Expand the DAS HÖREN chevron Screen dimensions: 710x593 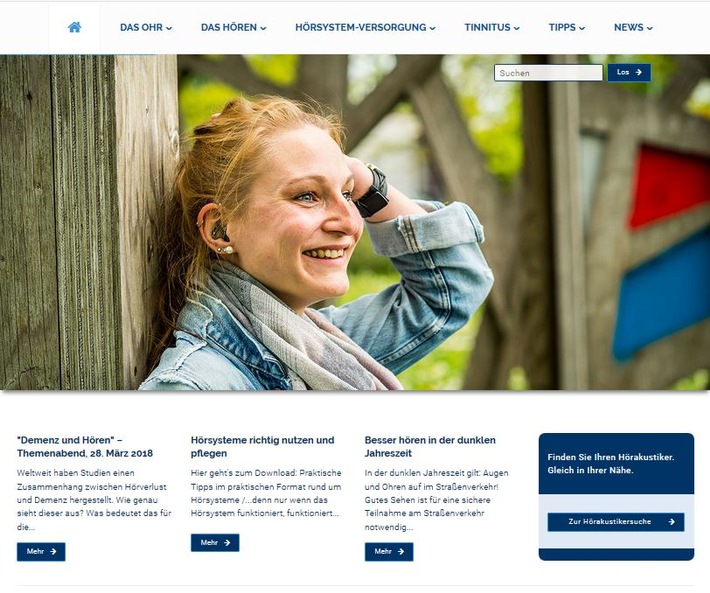[x=263, y=28]
